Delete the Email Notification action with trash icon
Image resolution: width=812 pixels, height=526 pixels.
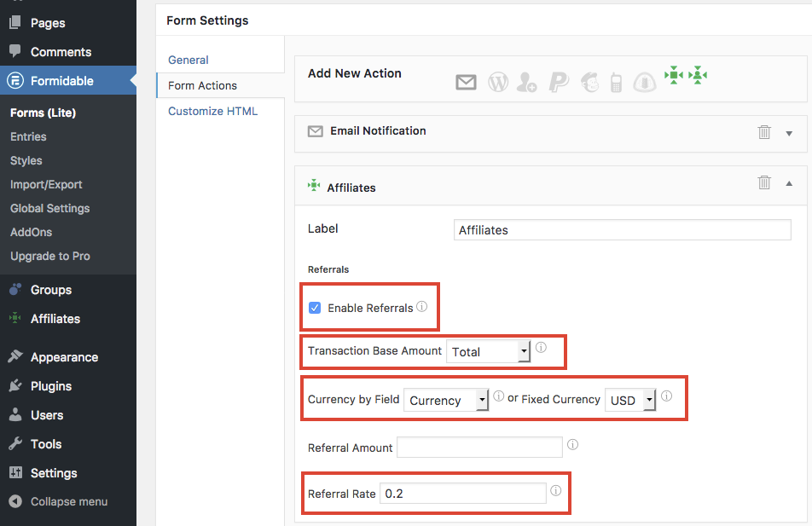click(764, 132)
